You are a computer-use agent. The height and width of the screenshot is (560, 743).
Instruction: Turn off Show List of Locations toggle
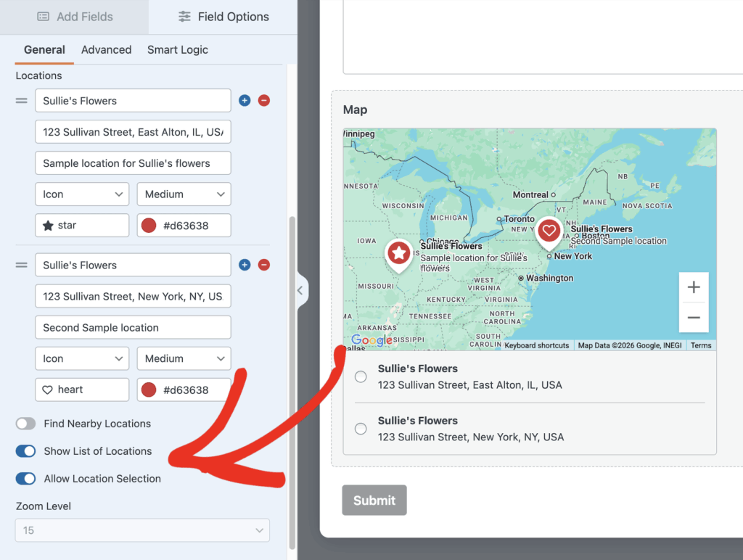click(x=25, y=451)
